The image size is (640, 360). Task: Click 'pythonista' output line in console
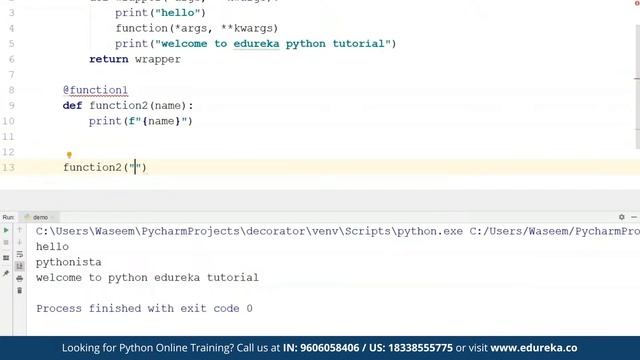pyautogui.click(x=69, y=262)
